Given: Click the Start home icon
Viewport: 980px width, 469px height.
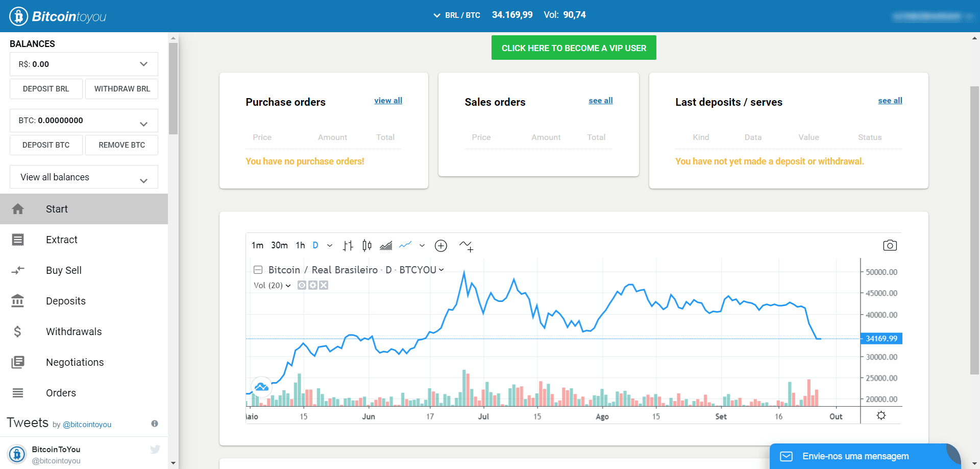Looking at the screenshot, I should tap(18, 209).
